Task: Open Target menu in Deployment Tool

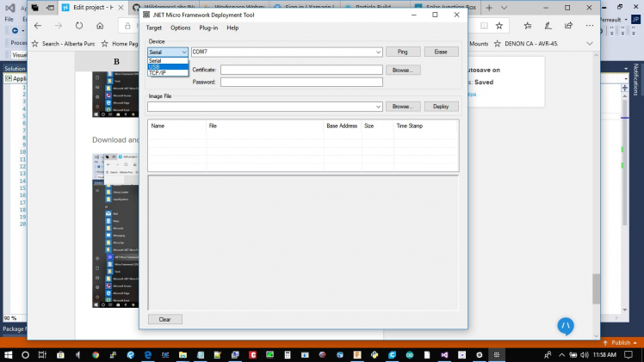Action: click(x=154, y=28)
